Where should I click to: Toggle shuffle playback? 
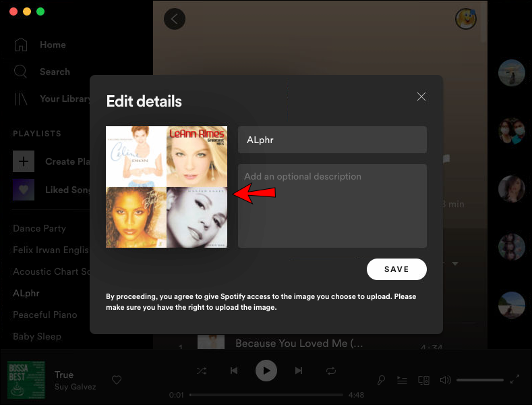coord(202,371)
